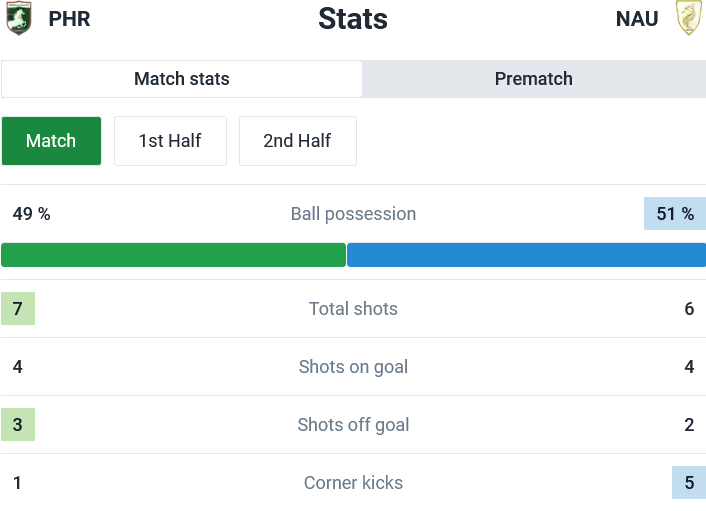Viewport: 706px width, 511px height.
Task: Click the blue NAU possession bar
Action: [x=526, y=255]
